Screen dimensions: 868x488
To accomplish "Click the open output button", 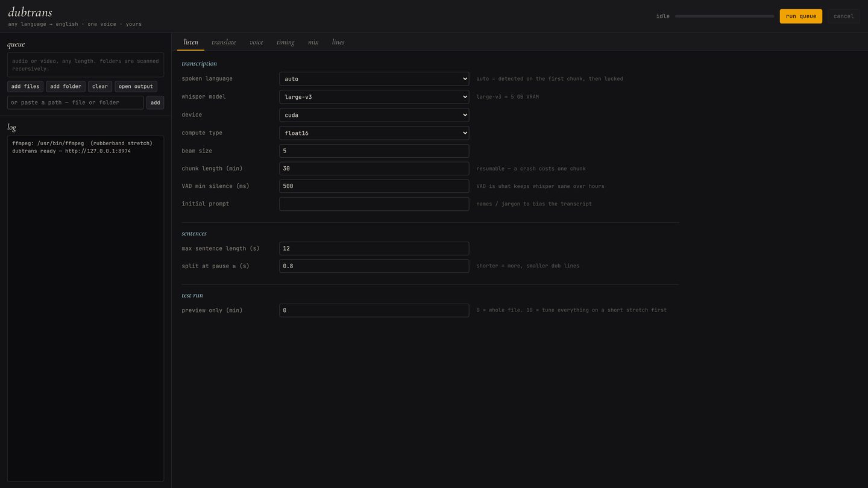I will click(136, 87).
